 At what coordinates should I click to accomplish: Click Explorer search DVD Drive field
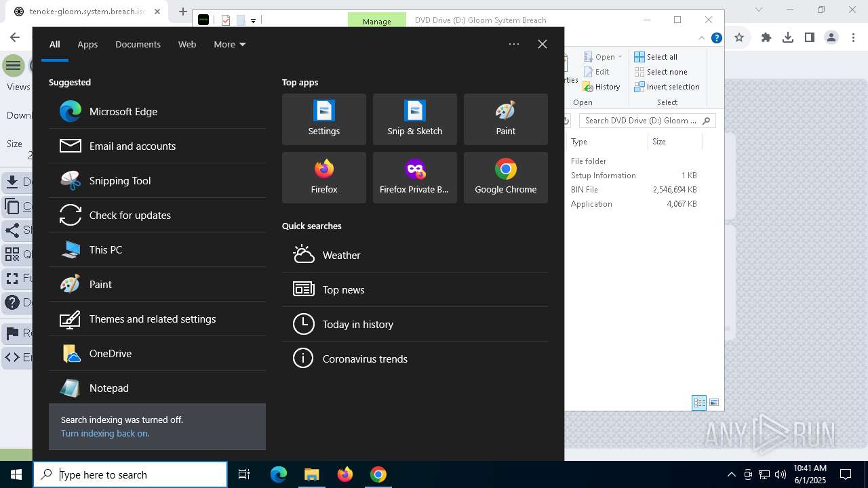pyautogui.click(x=648, y=121)
